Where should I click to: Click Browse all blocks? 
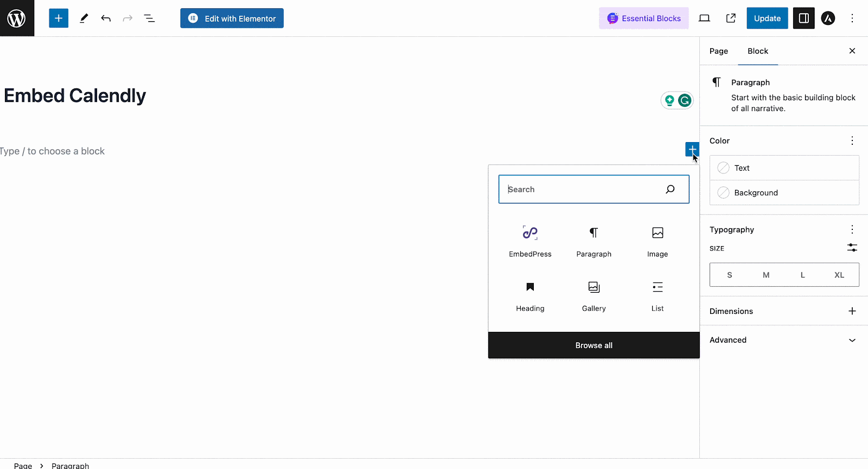coord(594,345)
